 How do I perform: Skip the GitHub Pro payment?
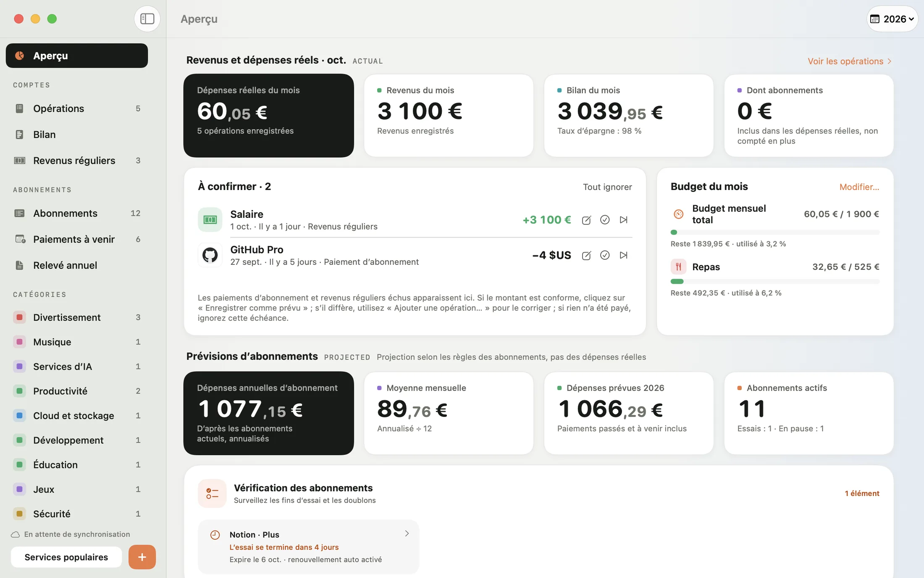[624, 255]
